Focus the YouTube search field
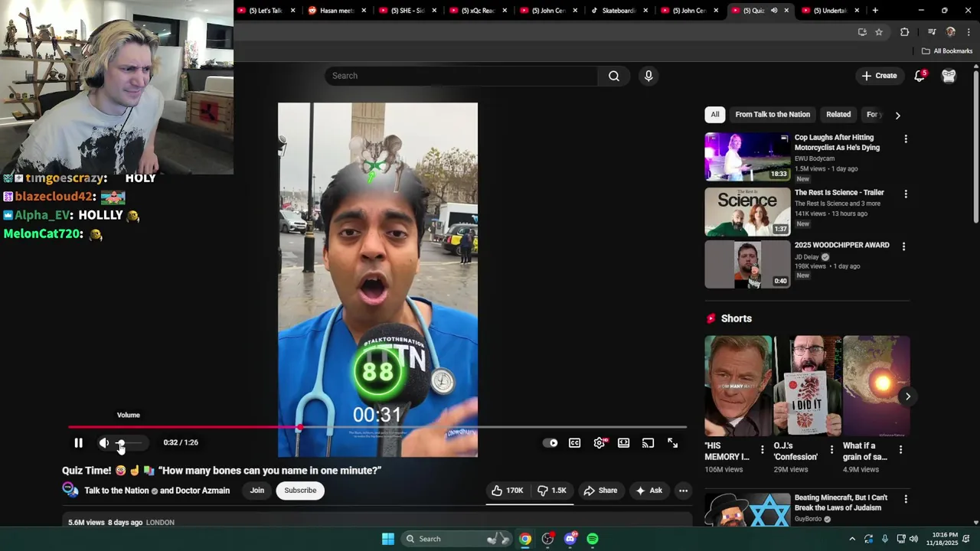 point(461,76)
